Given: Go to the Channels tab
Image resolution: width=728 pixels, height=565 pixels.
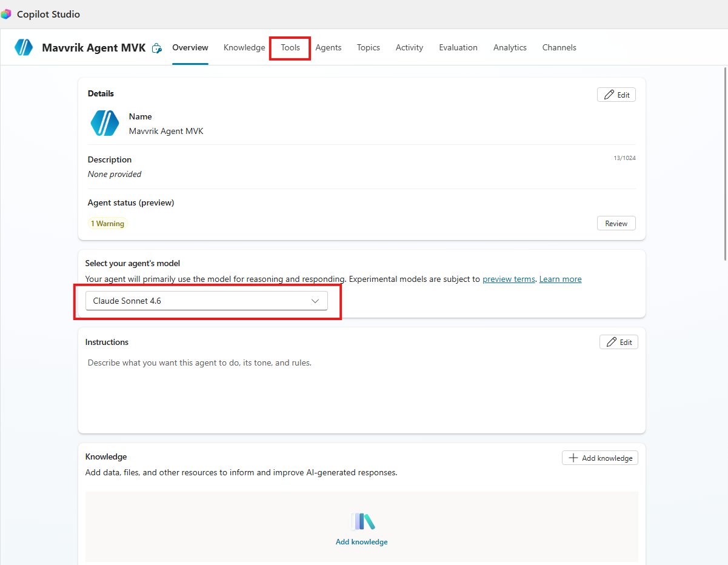Looking at the screenshot, I should coord(559,47).
